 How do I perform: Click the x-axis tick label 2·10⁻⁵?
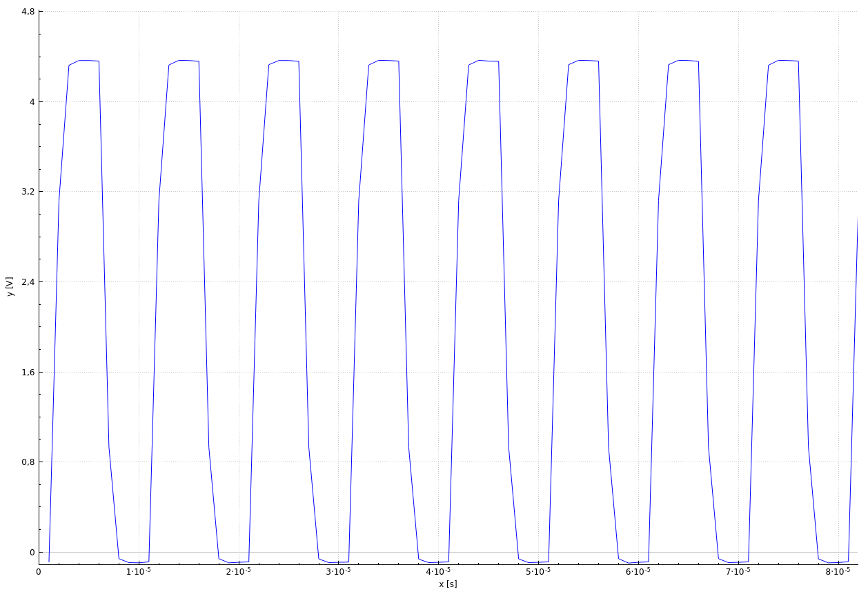point(238,571)
